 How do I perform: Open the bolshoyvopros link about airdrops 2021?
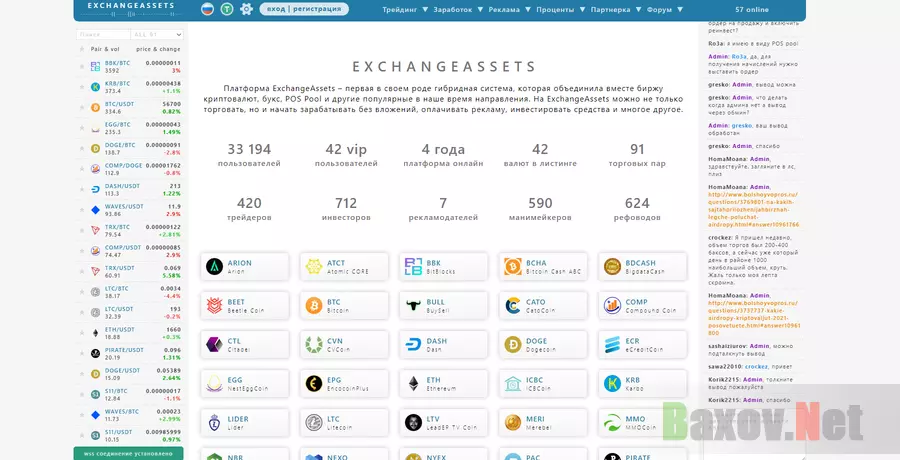pos(754,318)
